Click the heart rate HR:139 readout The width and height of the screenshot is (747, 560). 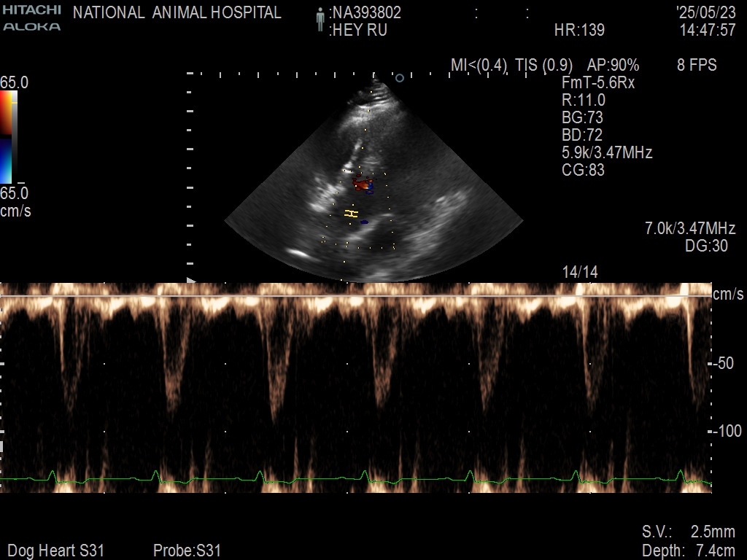(x=579, y=31)
